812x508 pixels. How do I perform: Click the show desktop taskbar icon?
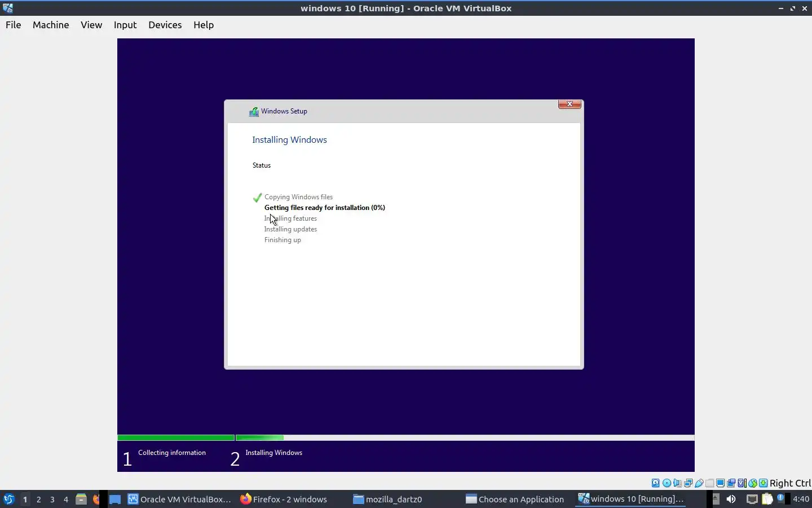pyautogui.click(x=115, y=499)
